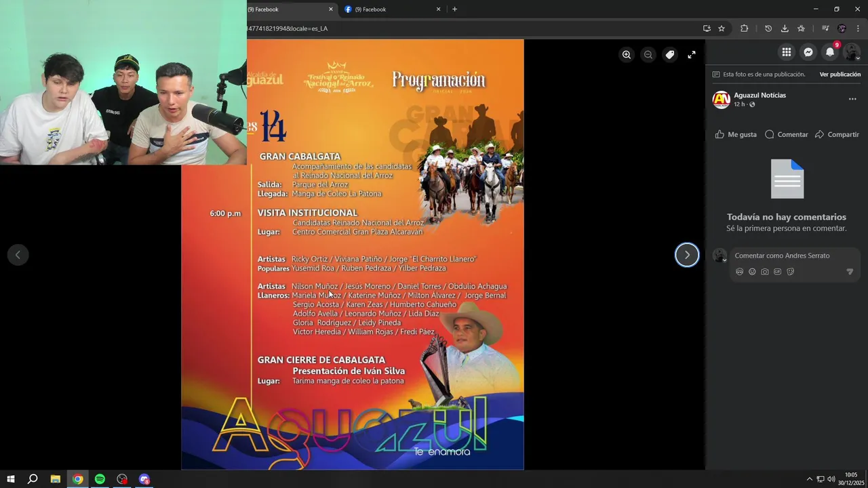Add a sticker to the comment
The width and height of the screenshot is (868, 488).
click(791, 272)
